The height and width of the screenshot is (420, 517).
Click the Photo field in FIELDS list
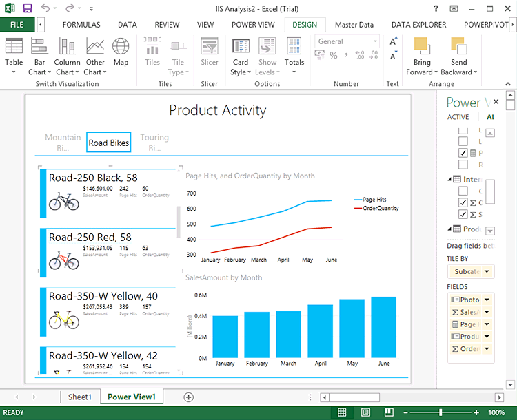point(465,300)
